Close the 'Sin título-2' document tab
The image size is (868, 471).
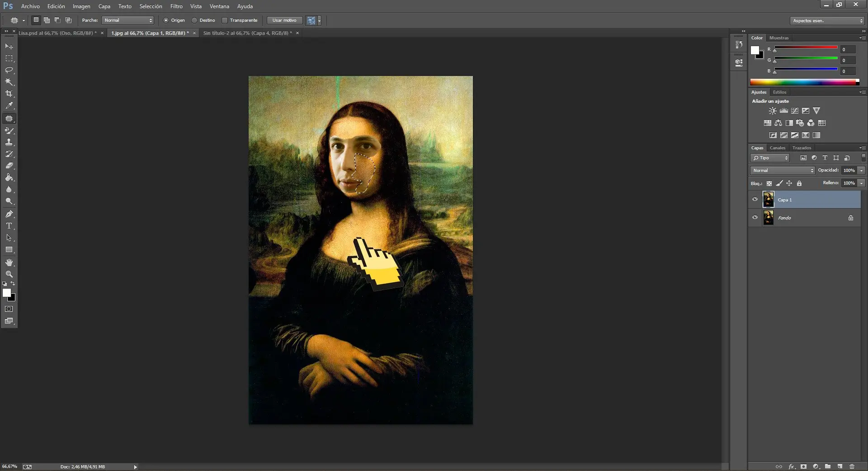tap(297, 33)
